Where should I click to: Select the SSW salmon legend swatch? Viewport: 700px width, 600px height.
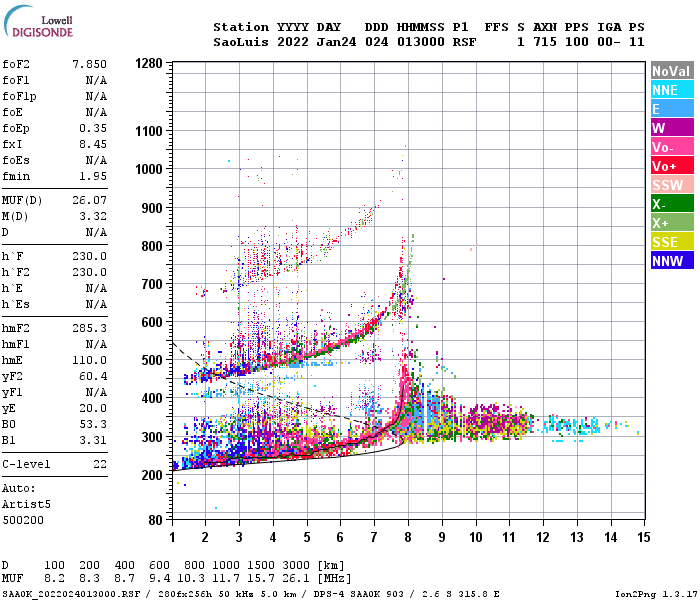(672, 185)
